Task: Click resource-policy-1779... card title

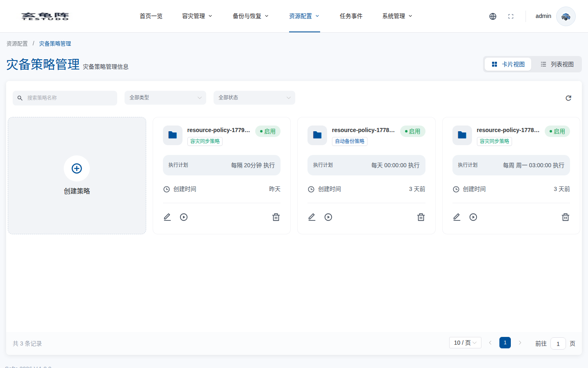Action: 218,130
